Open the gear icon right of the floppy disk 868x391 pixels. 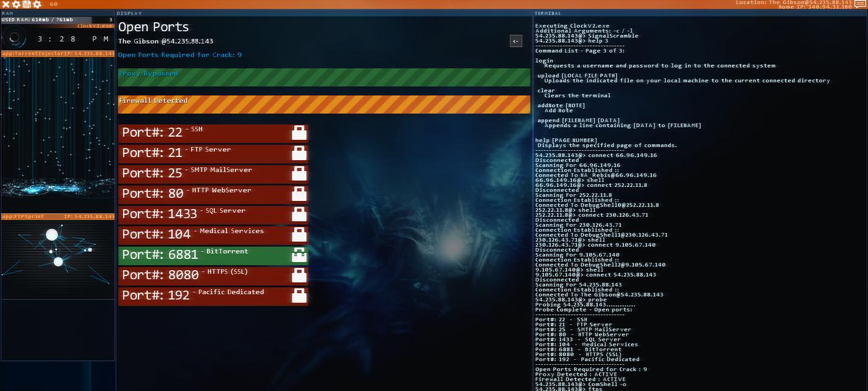(x=37, y=4)
